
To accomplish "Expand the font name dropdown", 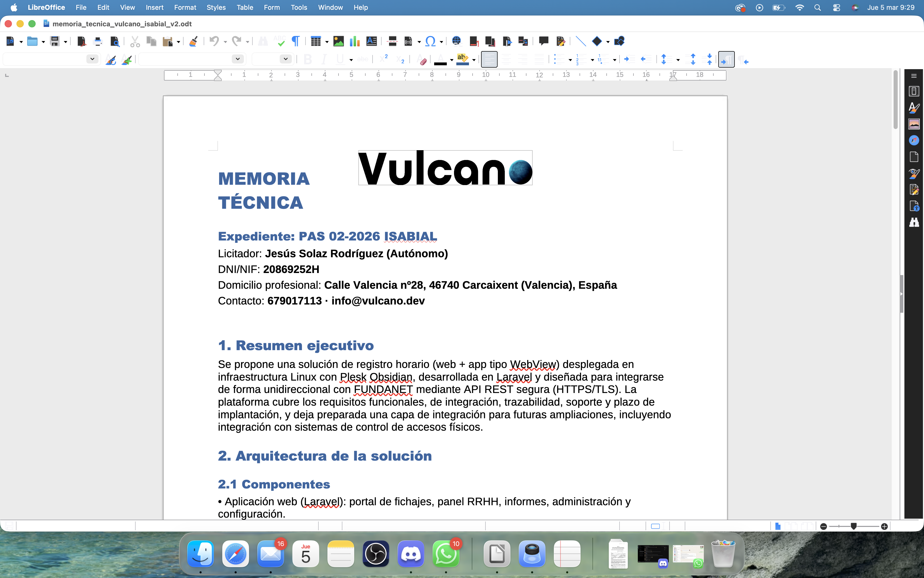I will click(237, 59).
